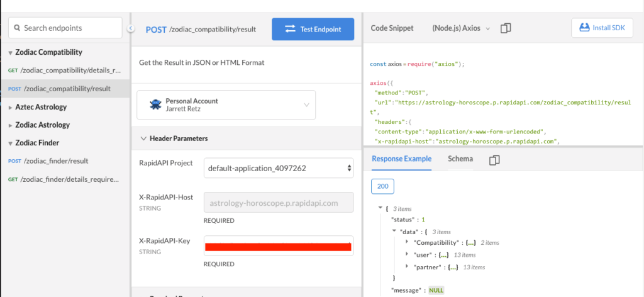Click the copy code snippet icon
The width and height of the screenshot is (644, 297).
click(x=506, y=28)
